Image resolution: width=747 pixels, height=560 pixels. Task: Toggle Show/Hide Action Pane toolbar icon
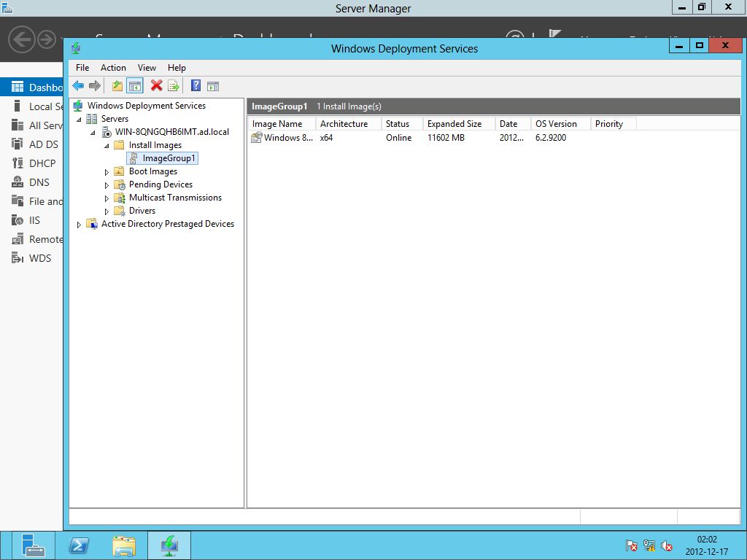click(x=213, y=86)
